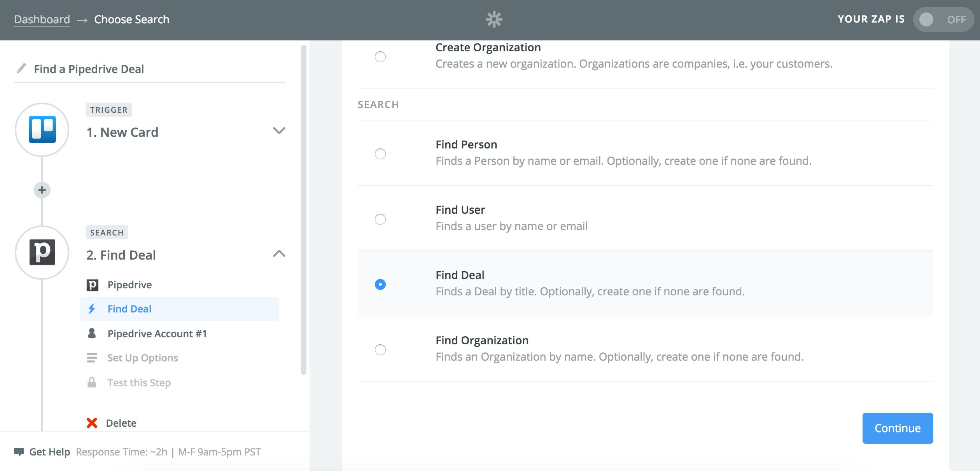Viewport: 980px width, 471px height.
Task: Click the Get Help link
Action: tap(50, 452)
